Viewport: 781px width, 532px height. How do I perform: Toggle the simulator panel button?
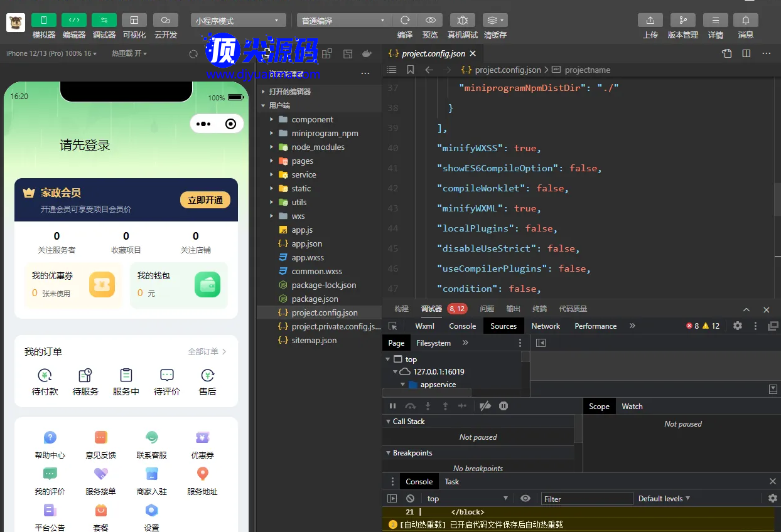coord(44,20)
